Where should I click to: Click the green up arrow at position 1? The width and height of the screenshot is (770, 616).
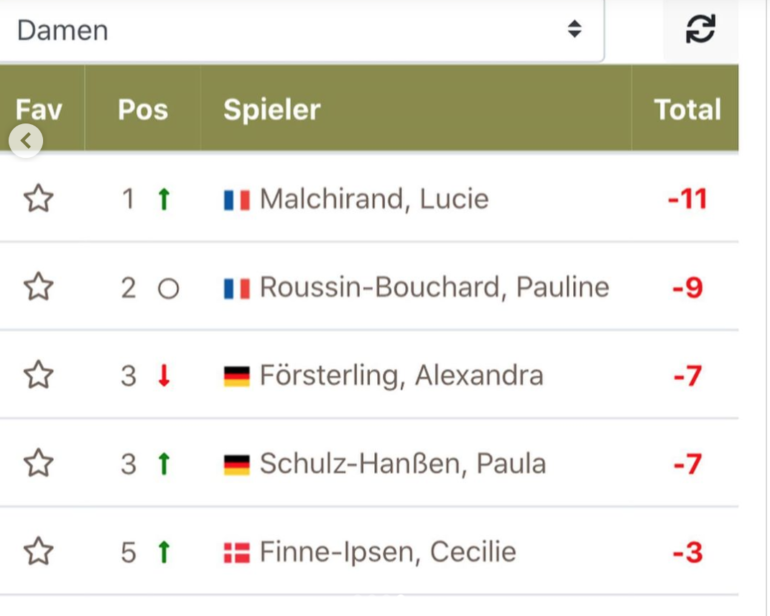[164, 199]
